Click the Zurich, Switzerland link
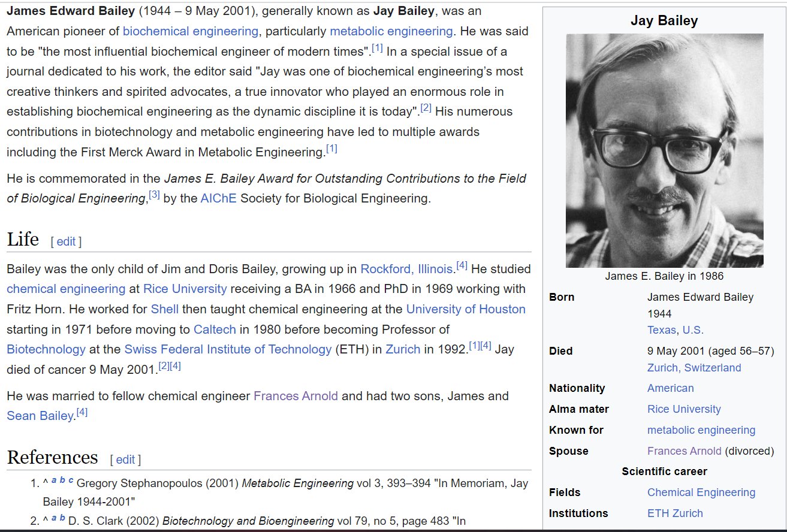 (693, 367)
